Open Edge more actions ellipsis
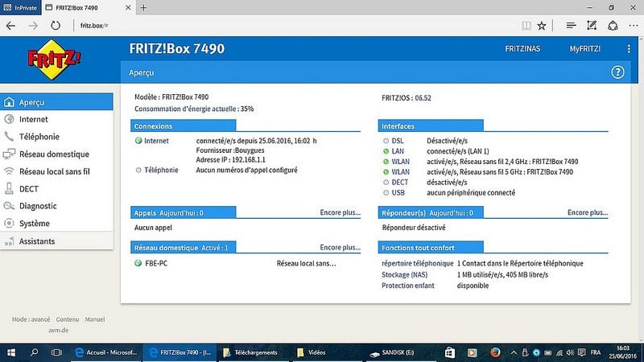Viewport: 644px width, 362px height. [634, 26]
